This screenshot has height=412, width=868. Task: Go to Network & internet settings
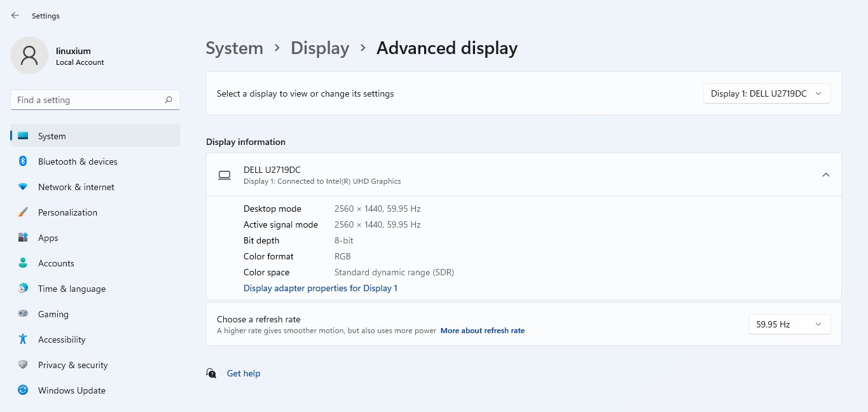(x=76, y=187)
